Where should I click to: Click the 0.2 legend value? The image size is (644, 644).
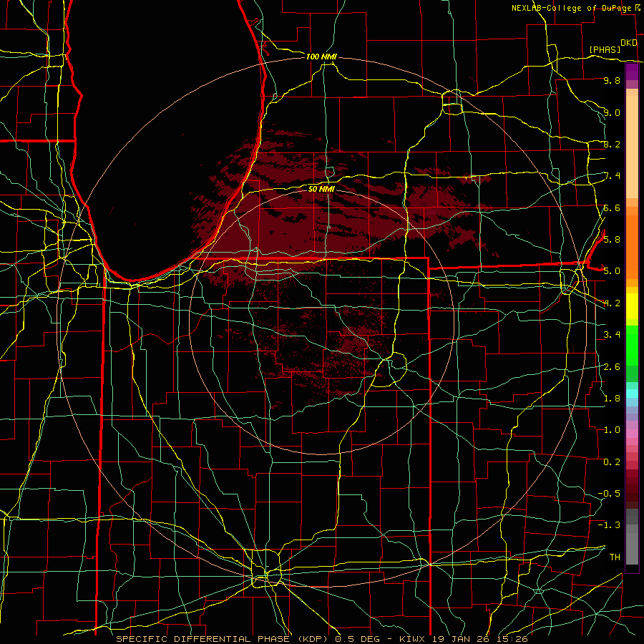pos(612,462)
